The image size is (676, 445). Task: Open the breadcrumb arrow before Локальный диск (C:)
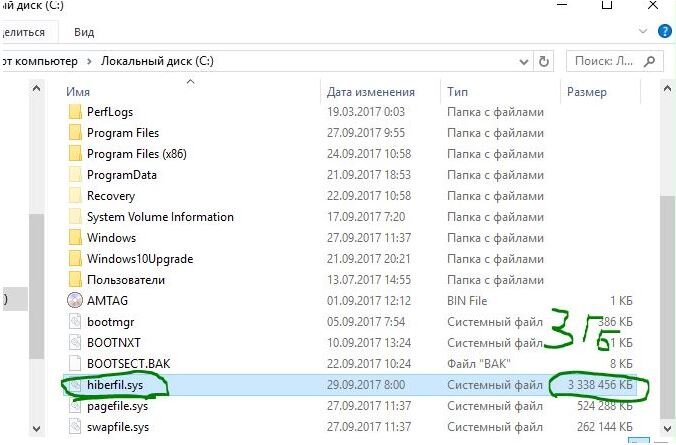click(x=89, y=61)
